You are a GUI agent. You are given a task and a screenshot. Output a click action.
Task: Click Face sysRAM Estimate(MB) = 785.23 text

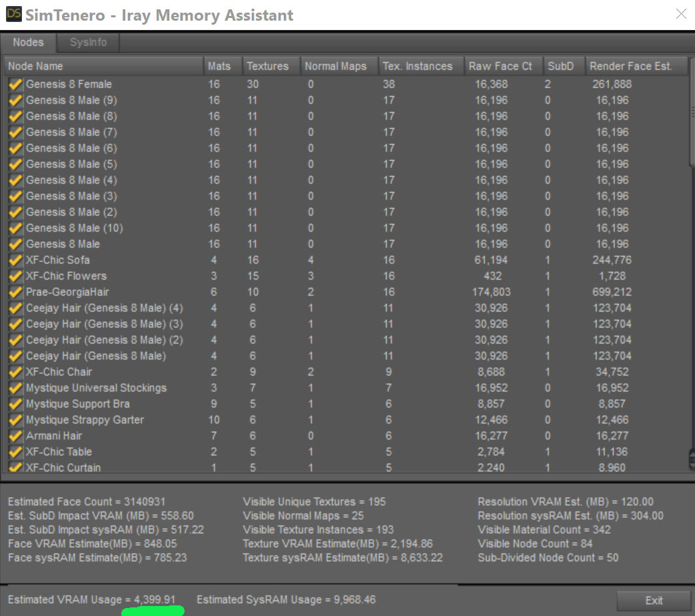[x=97, y=557]
